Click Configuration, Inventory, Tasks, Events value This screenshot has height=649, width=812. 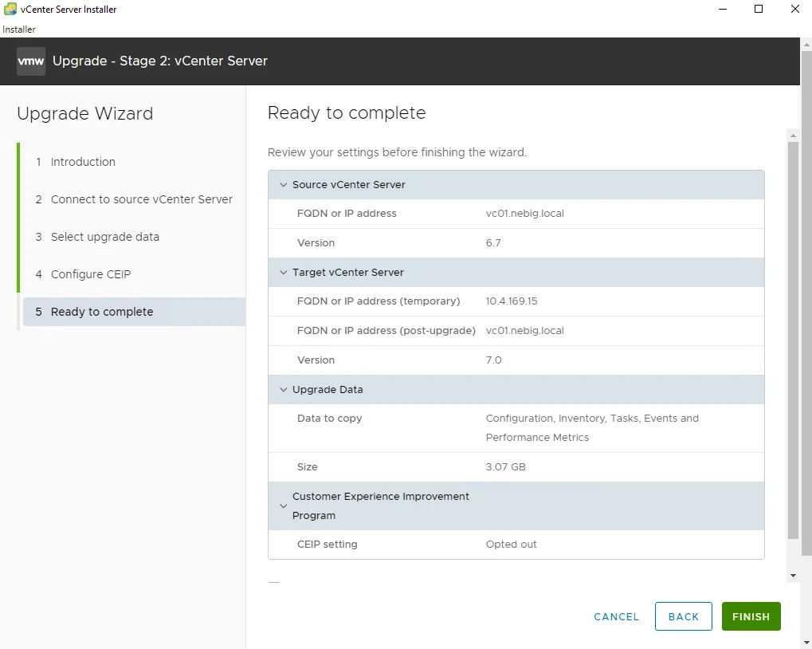592,428
